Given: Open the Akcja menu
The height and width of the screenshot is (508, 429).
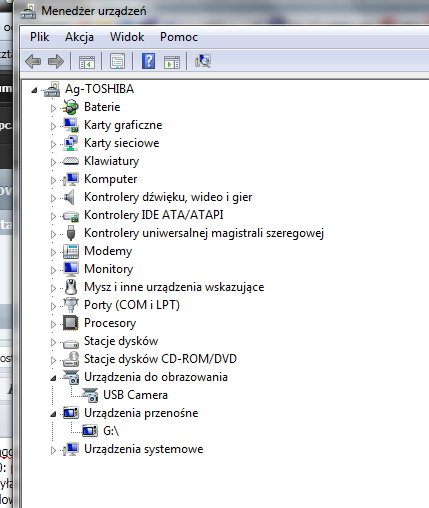Looking at the screenshot, I should click(79, 37).
